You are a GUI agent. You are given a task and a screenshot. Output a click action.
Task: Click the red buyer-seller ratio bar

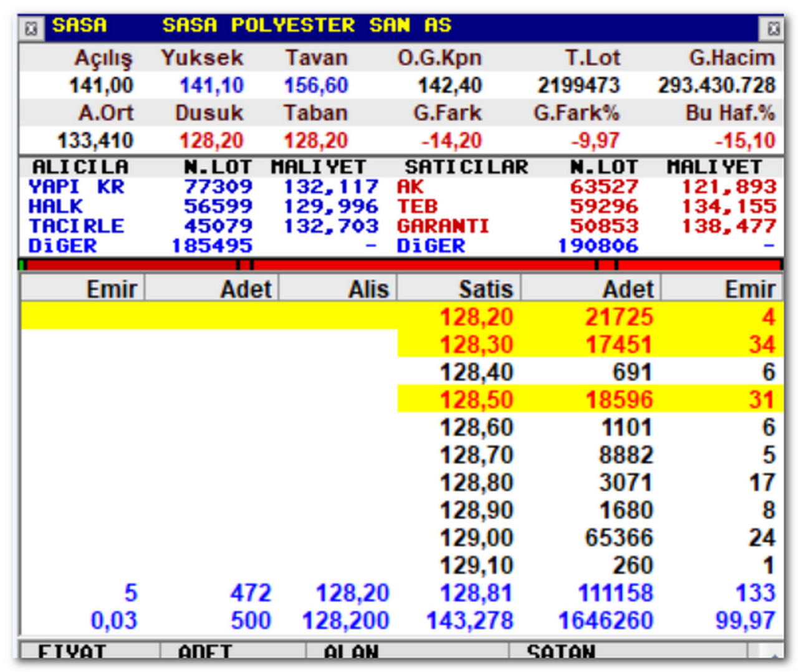[400, 265]
